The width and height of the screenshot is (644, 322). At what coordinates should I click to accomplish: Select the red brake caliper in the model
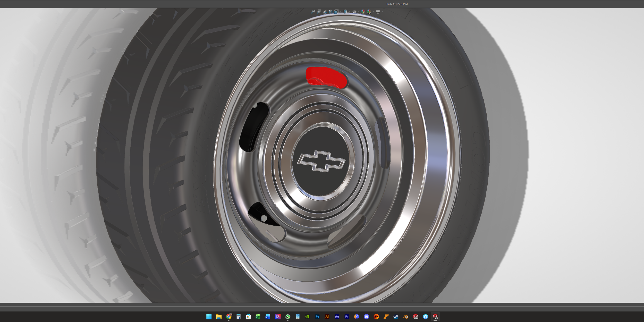tap(327, 77)
